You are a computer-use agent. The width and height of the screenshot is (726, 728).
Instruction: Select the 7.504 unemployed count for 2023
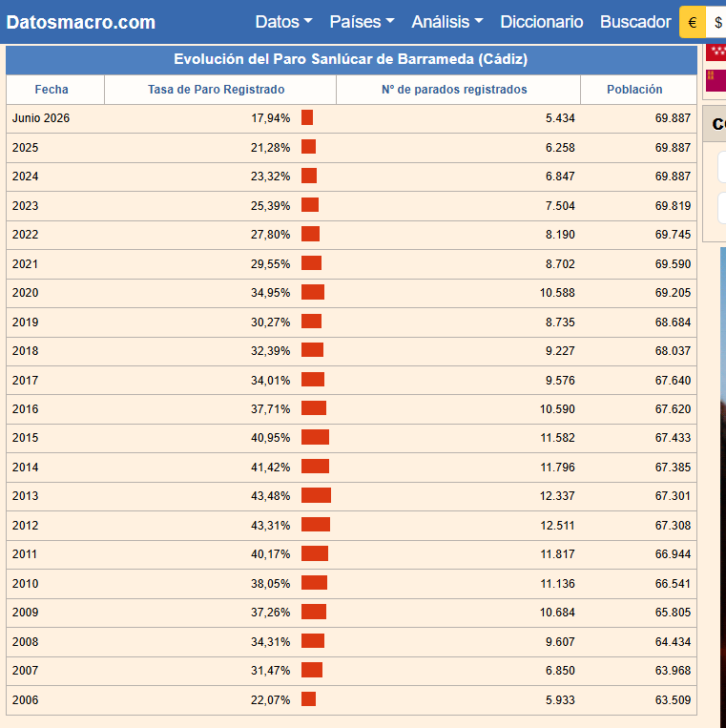tap(560, 205)
